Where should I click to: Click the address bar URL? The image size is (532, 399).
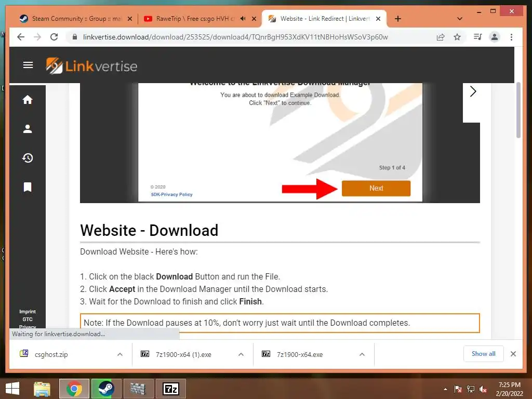(235, 37)
